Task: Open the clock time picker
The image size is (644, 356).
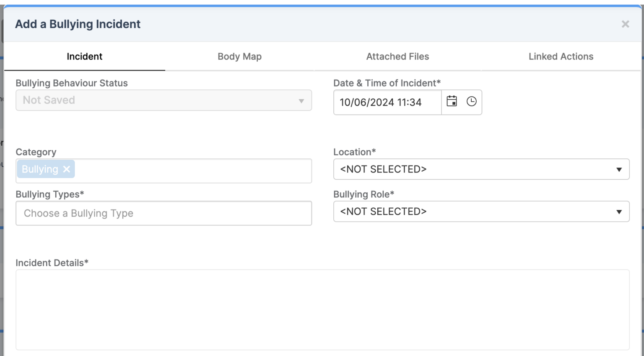Action: 471,102
